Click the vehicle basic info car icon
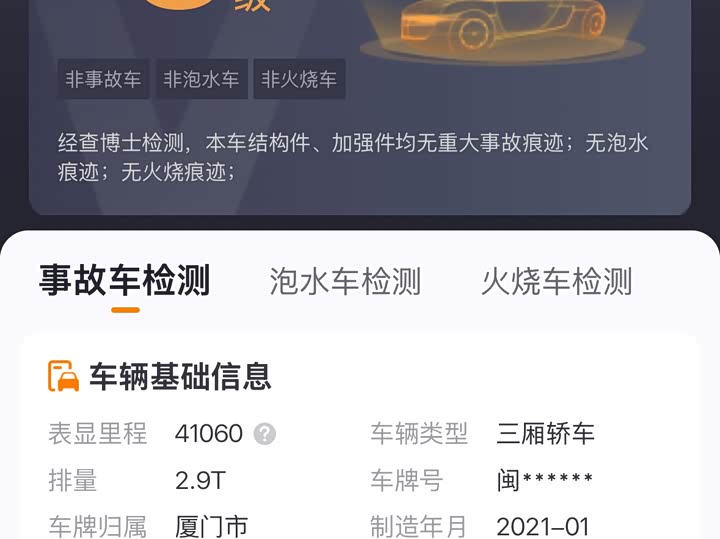Screen dimensions: 720x539 (63, 376)
